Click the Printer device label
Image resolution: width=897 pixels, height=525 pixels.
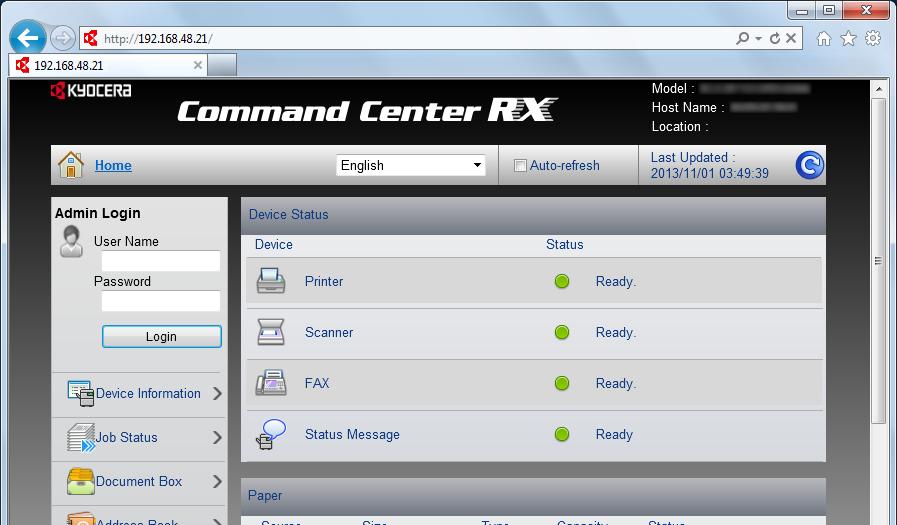tap(324, 281)
